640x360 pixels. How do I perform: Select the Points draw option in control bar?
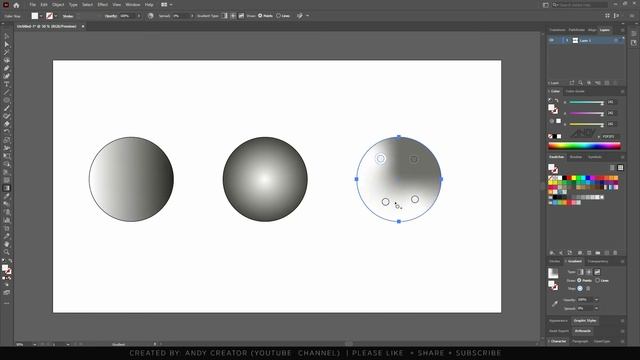pos(260,16)
